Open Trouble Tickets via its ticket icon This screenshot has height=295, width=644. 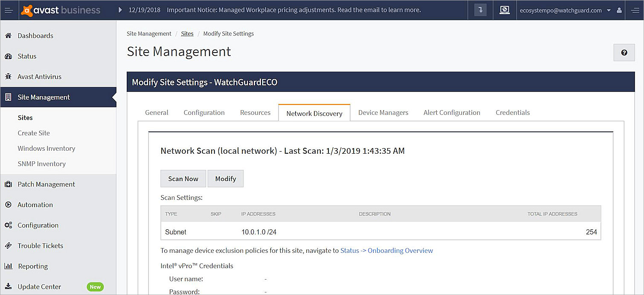click(8, 245)
